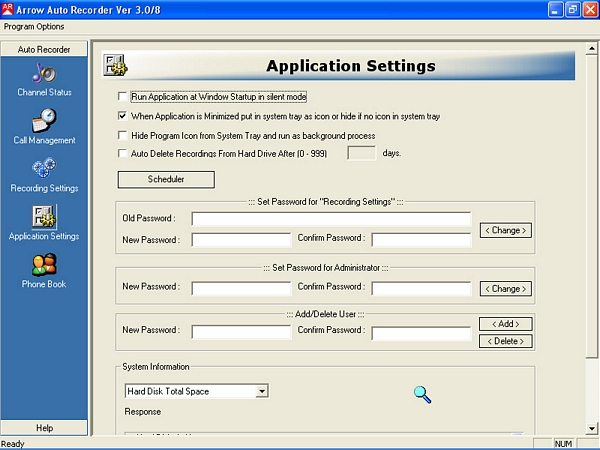Click Administrator Confirm Password field
The width and height of the screenshot is (600, 450).
(421, 289)
